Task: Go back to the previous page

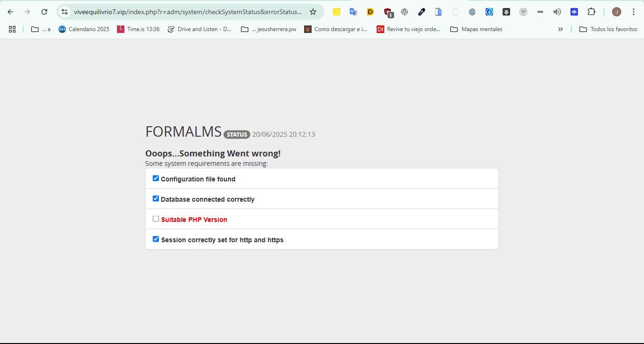Action: pos(10,12)
